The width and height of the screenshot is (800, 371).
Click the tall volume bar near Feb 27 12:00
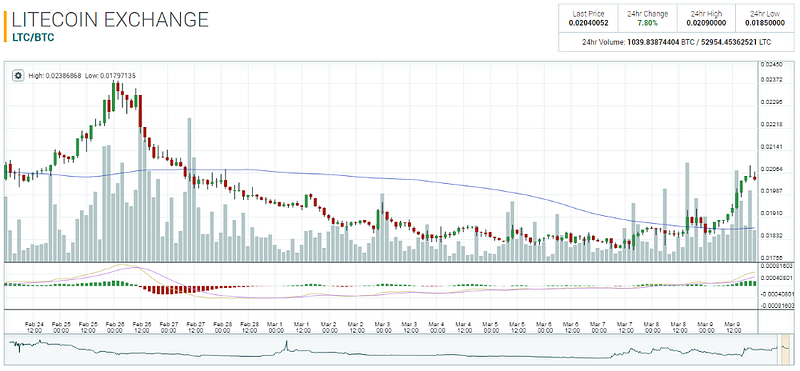pos(189,189)
